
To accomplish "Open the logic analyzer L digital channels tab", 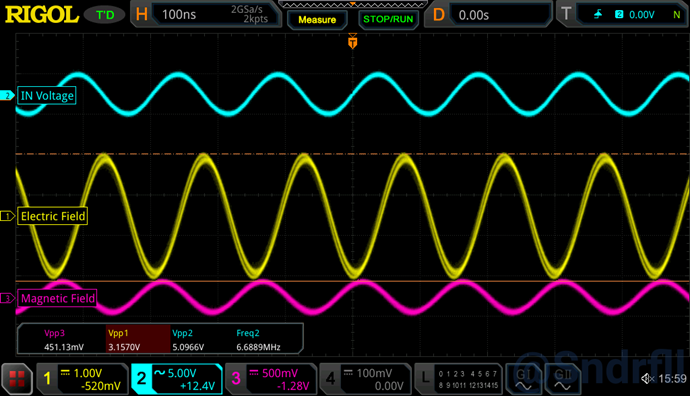I will tap(459, 379).
